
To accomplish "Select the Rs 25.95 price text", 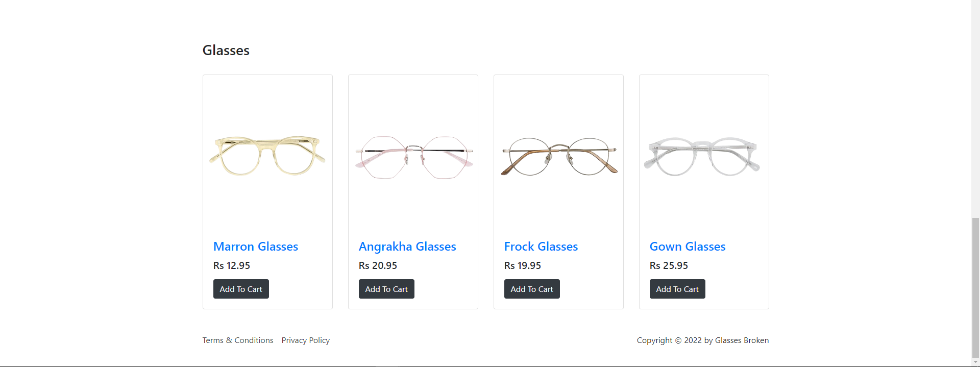I will point(669,265).
